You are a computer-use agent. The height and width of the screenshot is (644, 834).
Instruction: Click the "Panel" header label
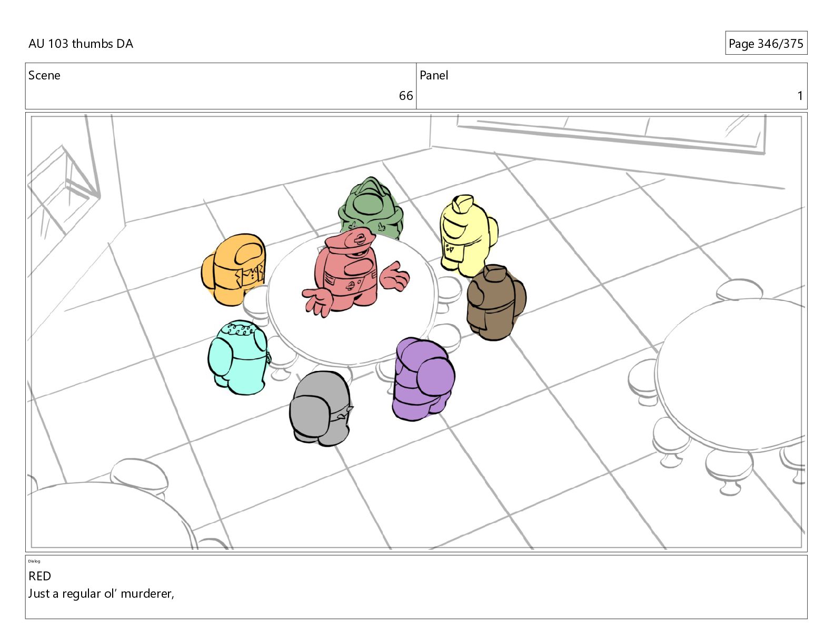point(434,75)
